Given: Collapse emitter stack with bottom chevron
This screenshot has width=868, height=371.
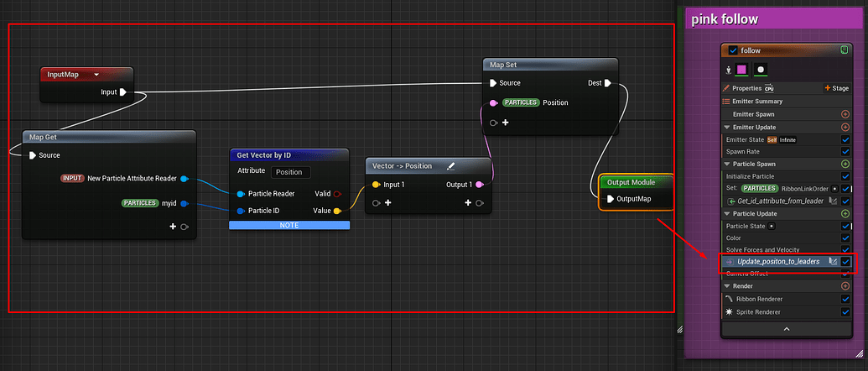Looking at the screenshot, I should click(x=786, y=329).
